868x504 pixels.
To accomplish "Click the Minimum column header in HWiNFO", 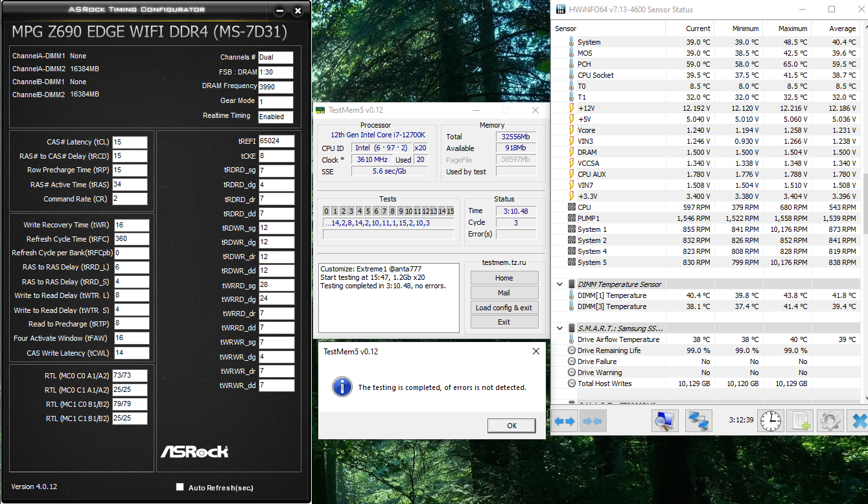I will click(738, 29).
